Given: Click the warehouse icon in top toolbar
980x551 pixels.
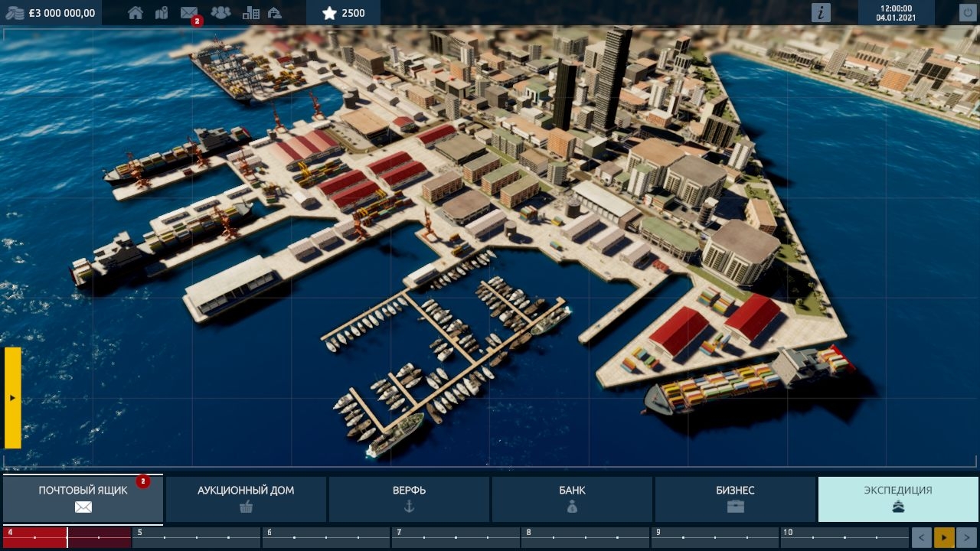Looking at the screenshot, I should click(275, 13).
